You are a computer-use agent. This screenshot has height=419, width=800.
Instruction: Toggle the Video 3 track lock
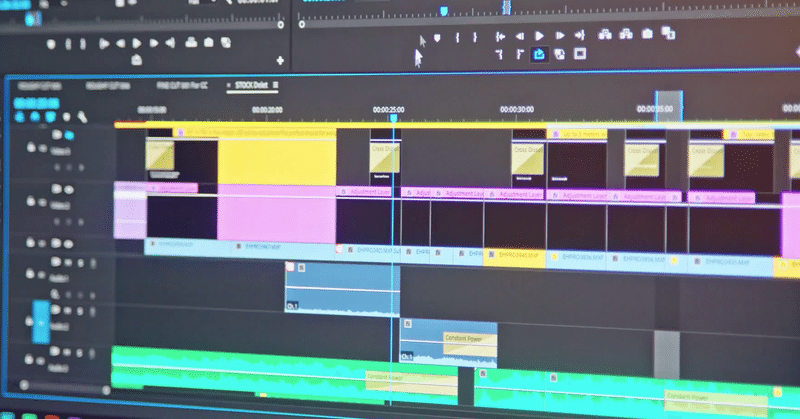pyautogui.click(x=31, y=148)
